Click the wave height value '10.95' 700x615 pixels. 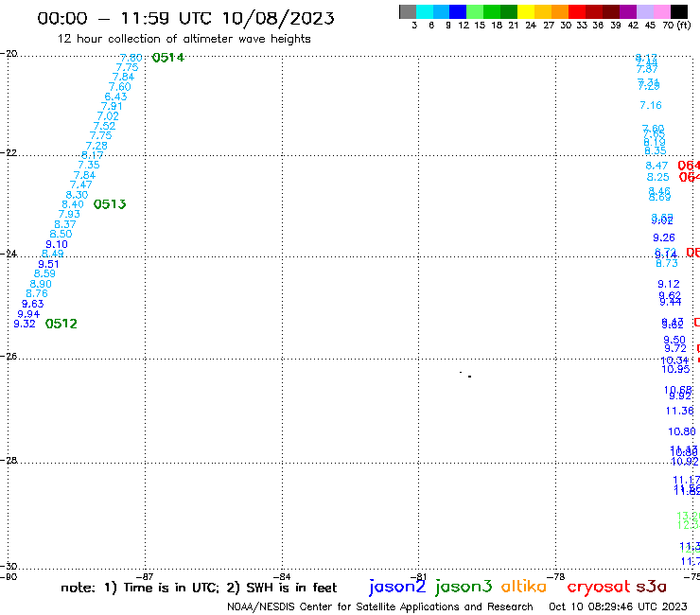pyautogui.click(x=676, y=369)
